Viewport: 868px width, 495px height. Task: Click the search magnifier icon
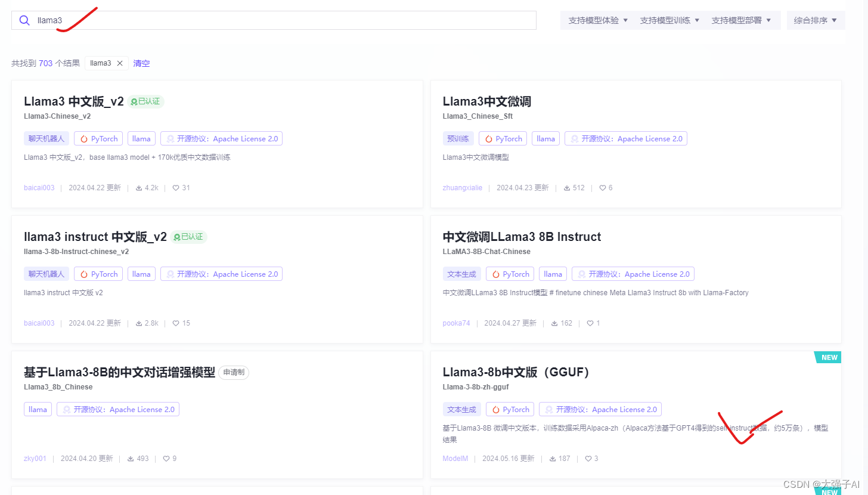[24, 20]
